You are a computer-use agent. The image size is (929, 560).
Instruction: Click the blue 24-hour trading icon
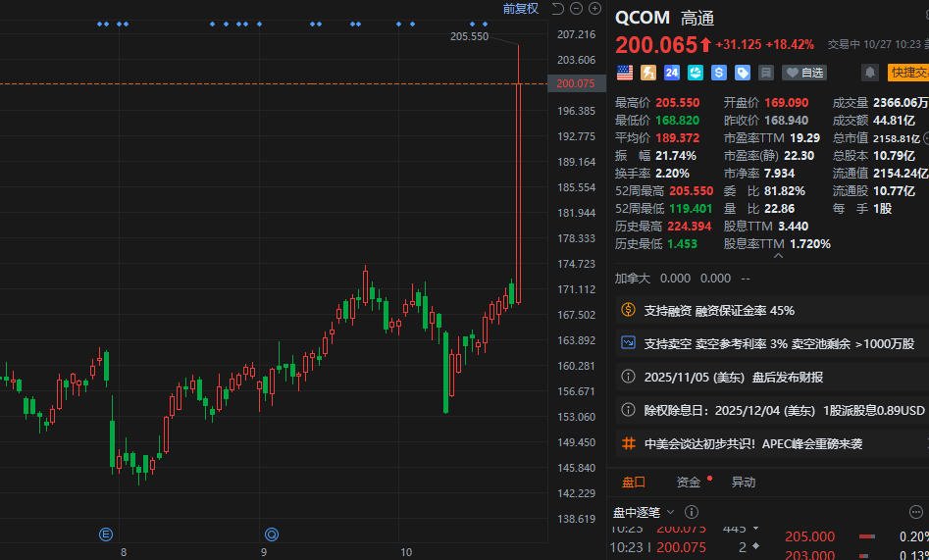pos(672,73)
